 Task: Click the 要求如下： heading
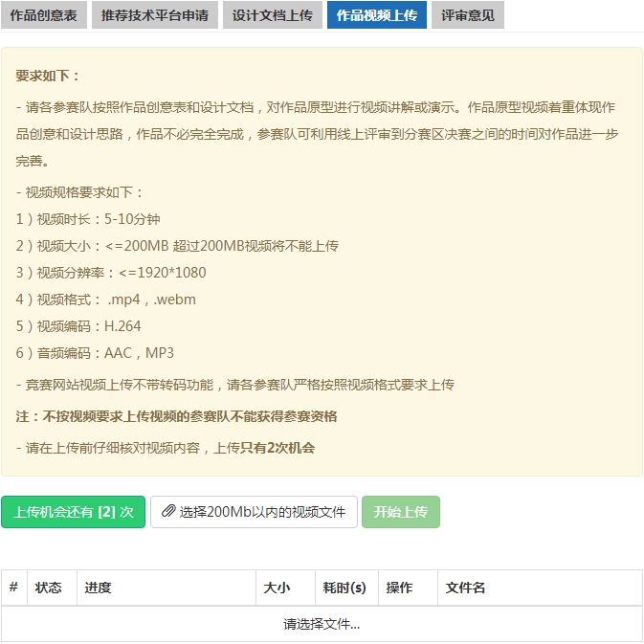[x=47, y=76]
